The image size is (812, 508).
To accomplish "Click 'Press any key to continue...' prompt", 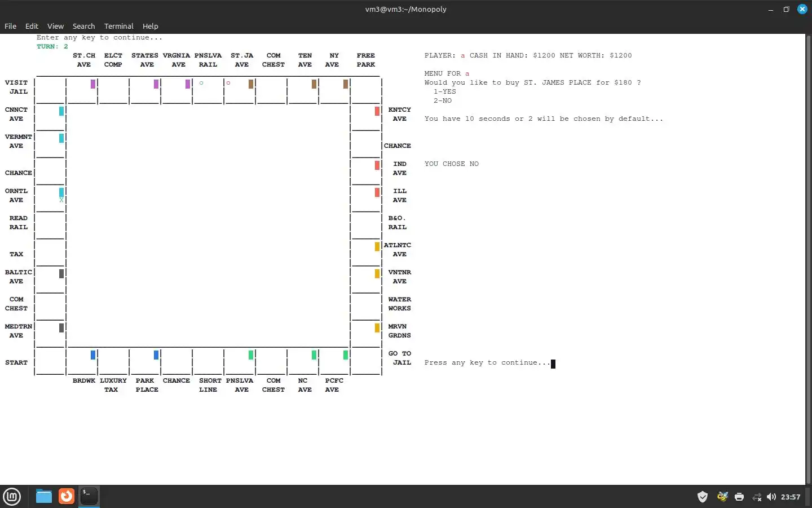I will [x=488, y=362].
